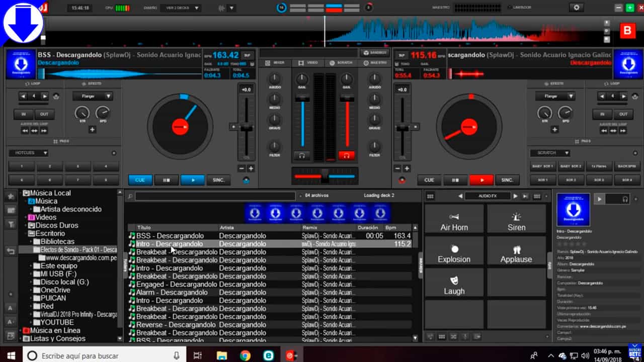Select the Alarm - Descargandolo track row
644x362 pixels.
(x=270, y=292)
